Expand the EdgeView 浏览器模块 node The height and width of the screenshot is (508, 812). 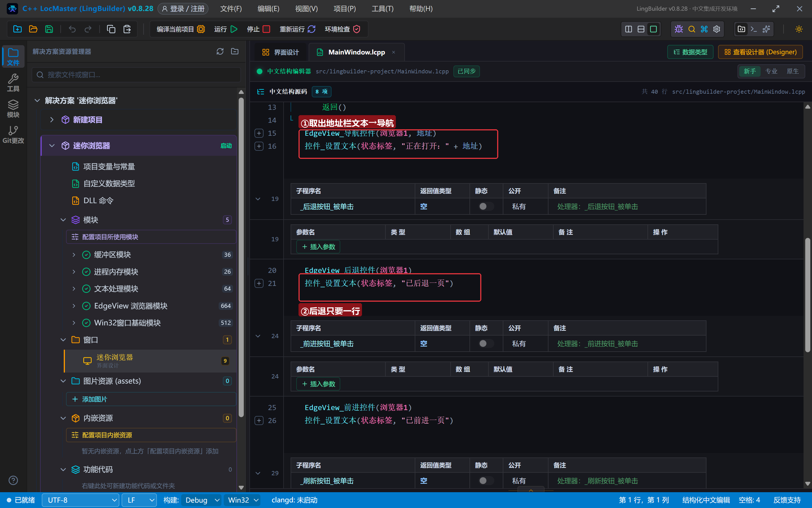click(74, 306)
